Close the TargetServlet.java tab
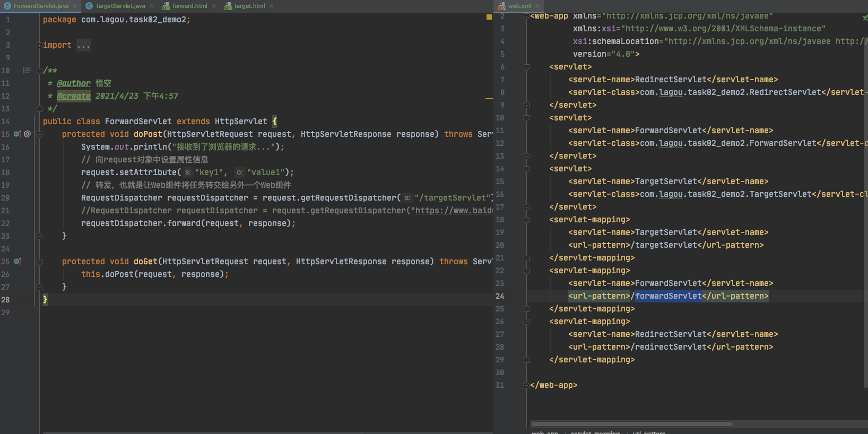 click(x=152, y=6)
